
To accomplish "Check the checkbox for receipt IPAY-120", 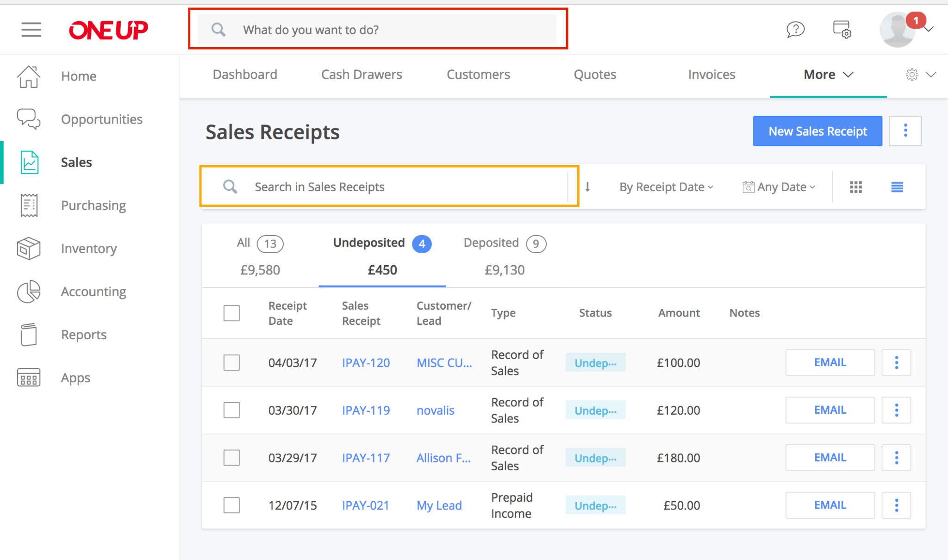I will click(231, 362).
